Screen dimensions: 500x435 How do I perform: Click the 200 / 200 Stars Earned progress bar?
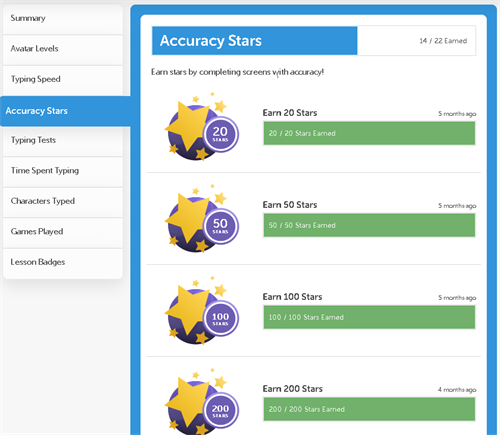(369, 409)
